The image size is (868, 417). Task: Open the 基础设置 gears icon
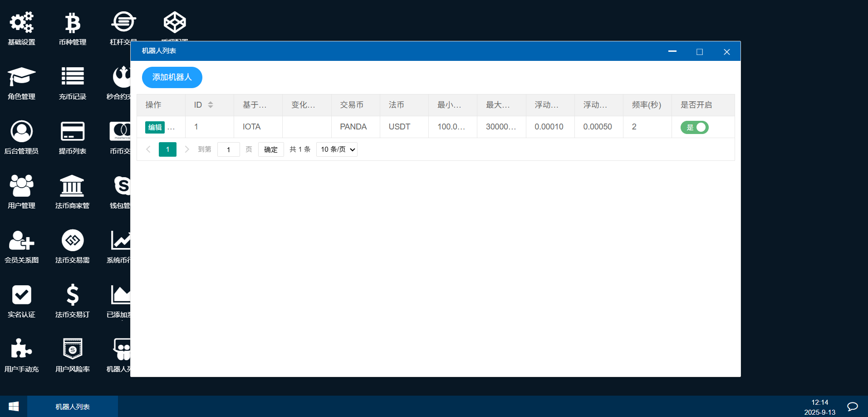21,23
